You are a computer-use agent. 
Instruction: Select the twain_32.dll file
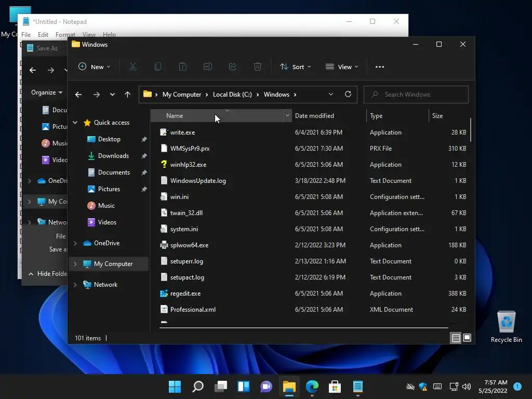pos(187,213)
